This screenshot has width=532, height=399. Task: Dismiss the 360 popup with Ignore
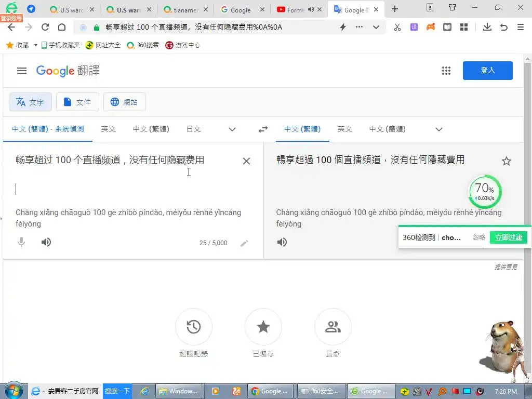(x=478, y=237)
